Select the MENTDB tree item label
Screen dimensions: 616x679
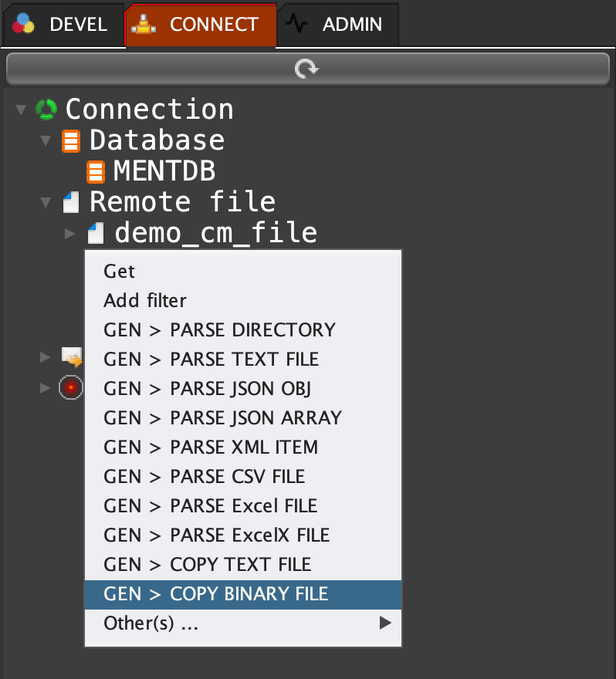point(164,171)
